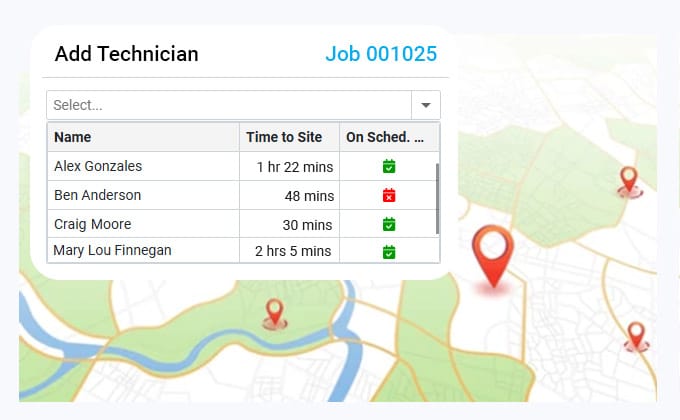Click the technician list vertical scrollbar
680x420 pixels.
[437, 199]
